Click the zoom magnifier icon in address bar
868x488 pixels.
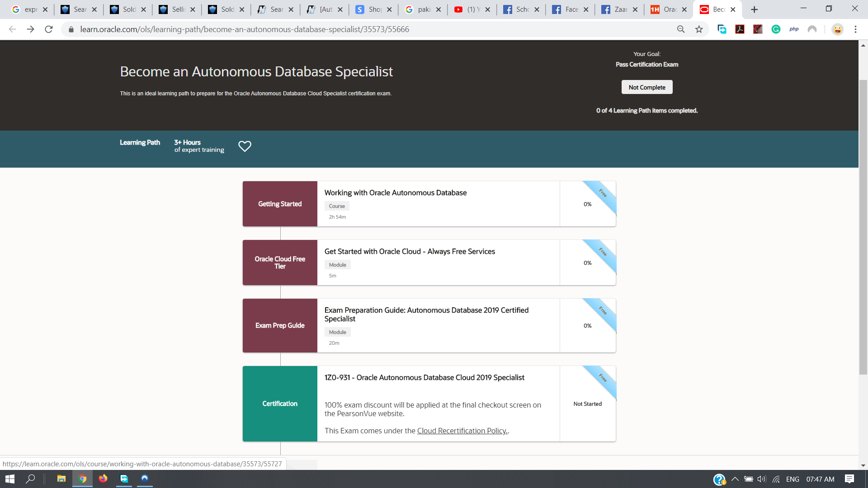click(681, 29)
